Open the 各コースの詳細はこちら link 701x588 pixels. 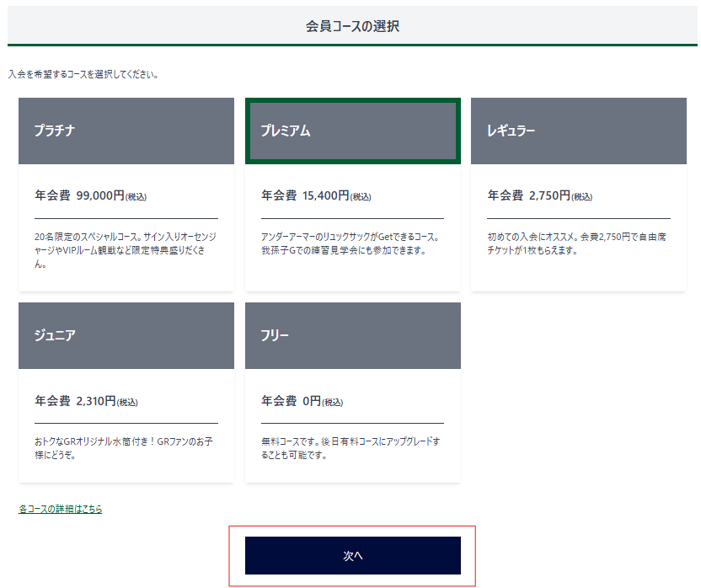click(61, 509)
